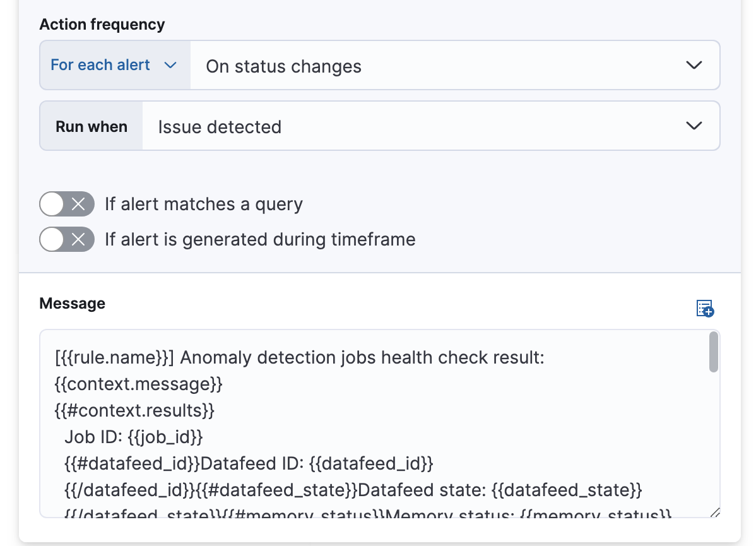Click the chevron on the Issue detected field
The width and height of the screenshot is (756, 546).
[694, 126]
